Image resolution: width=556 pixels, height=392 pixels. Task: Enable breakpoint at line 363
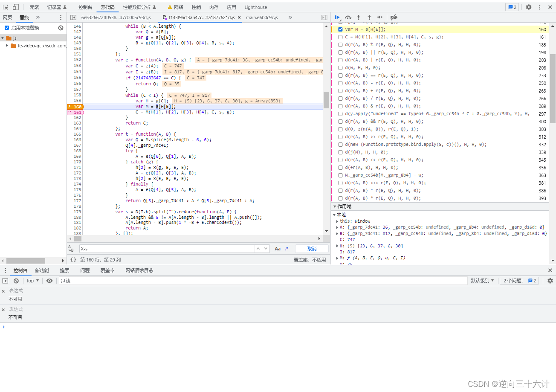(340, 175)
